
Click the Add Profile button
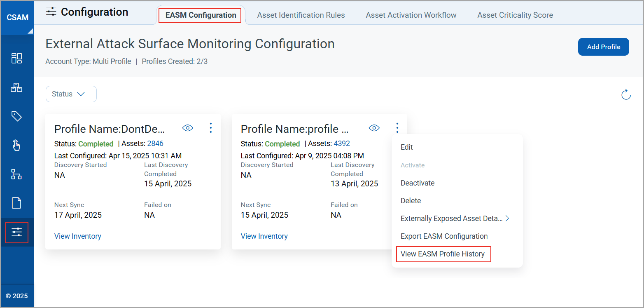(603, 47)
